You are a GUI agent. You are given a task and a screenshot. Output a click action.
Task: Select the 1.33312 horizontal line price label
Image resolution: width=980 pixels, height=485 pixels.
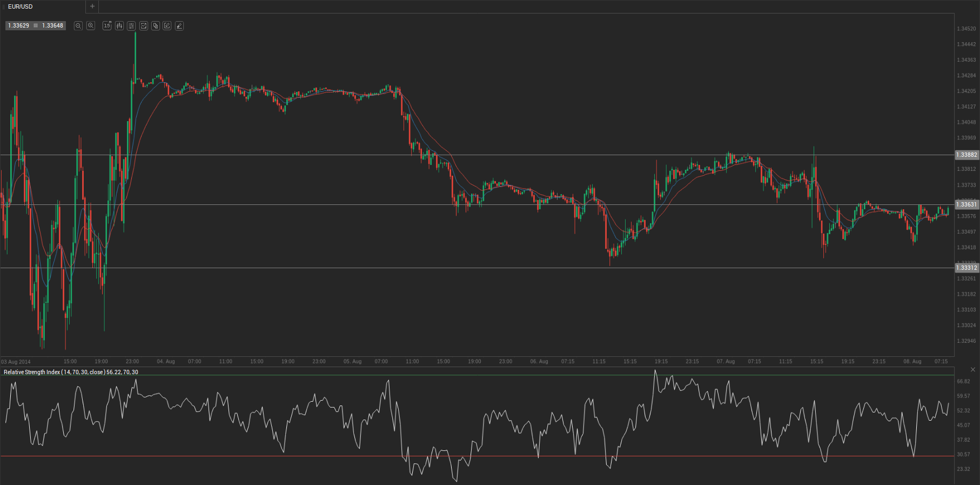tap(966, 268)
